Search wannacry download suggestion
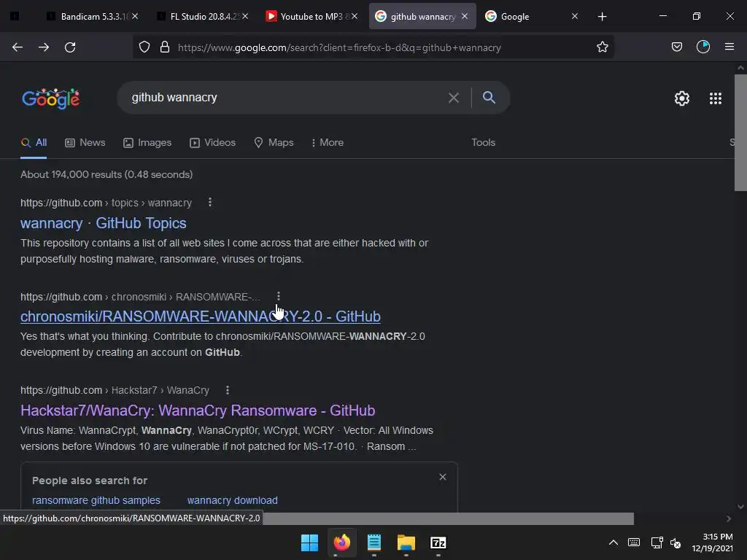 tap(233, 500)
